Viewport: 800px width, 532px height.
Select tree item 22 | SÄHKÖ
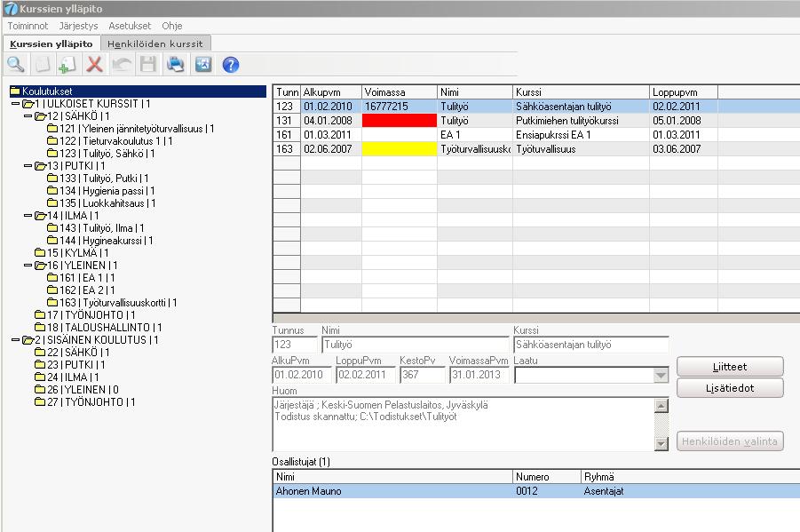[78, 353]
